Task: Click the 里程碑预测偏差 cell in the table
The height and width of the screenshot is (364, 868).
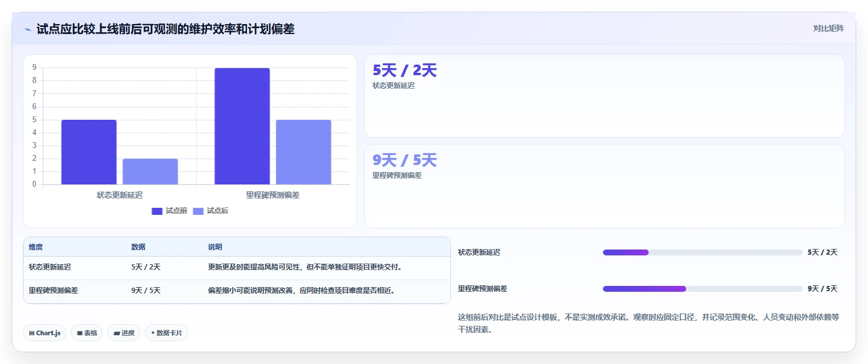Action: coord(53,291)
